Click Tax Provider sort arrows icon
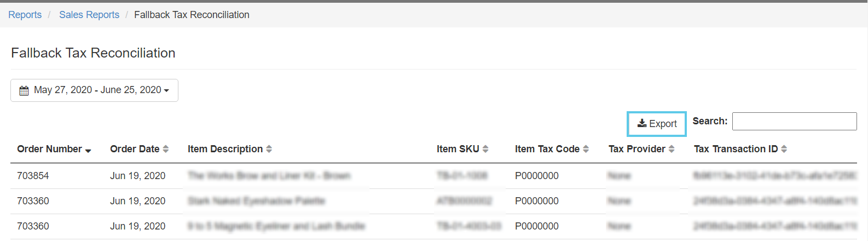This screenshot has height=241, width=868. (x=672, y=149)
